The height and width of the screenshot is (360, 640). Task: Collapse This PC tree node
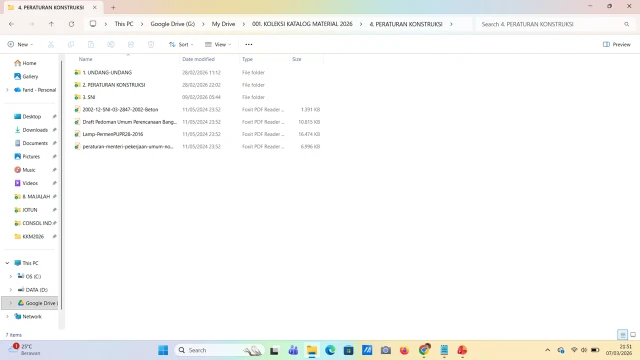pyautogui.click(x=7, y=263)
